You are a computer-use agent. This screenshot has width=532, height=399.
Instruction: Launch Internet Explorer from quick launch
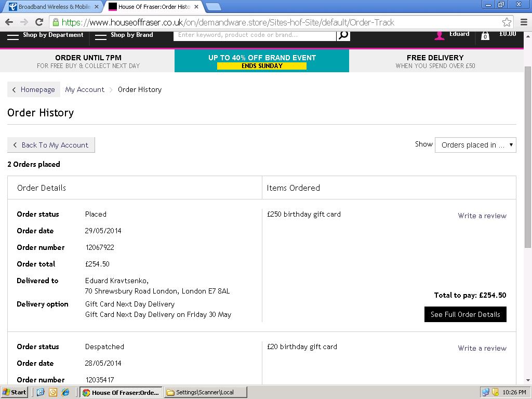tap(65, 392)
